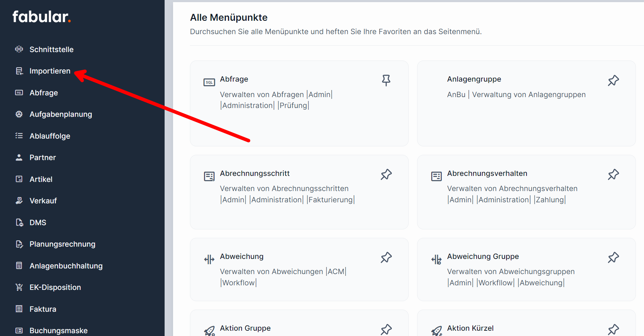The height and width of the screenshot is (336, 644).
Task: Open the Buchungsmaske sidebar entry
Action: pos(58,330)
